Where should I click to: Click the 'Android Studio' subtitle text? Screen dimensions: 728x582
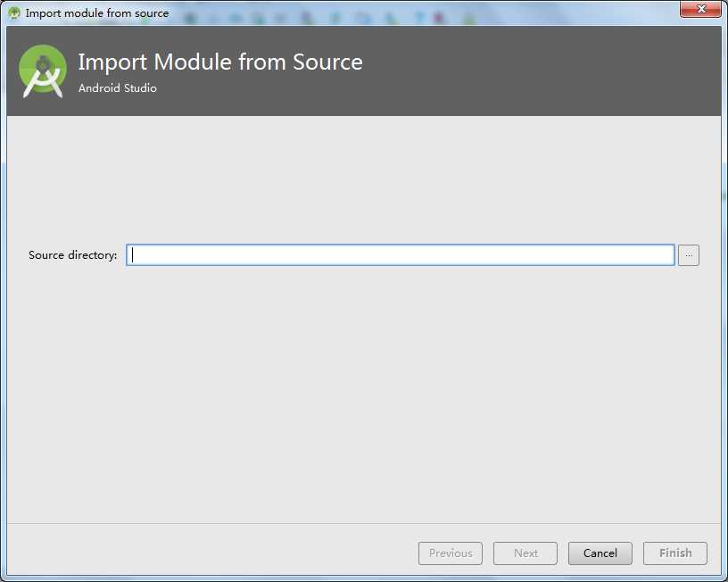pyautogui.click(x=118, y=87)
